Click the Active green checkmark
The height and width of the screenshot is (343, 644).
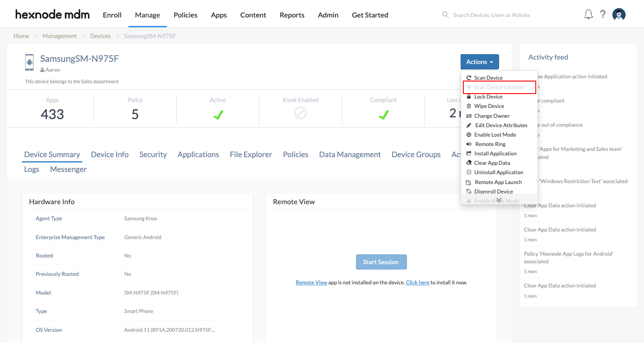point(218,114)
